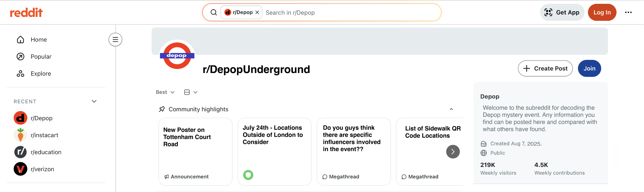Open New Poster on Tottenham Court Road
Image resolution: width=644 pixels, height=192 pixels.
pos(187,137)
